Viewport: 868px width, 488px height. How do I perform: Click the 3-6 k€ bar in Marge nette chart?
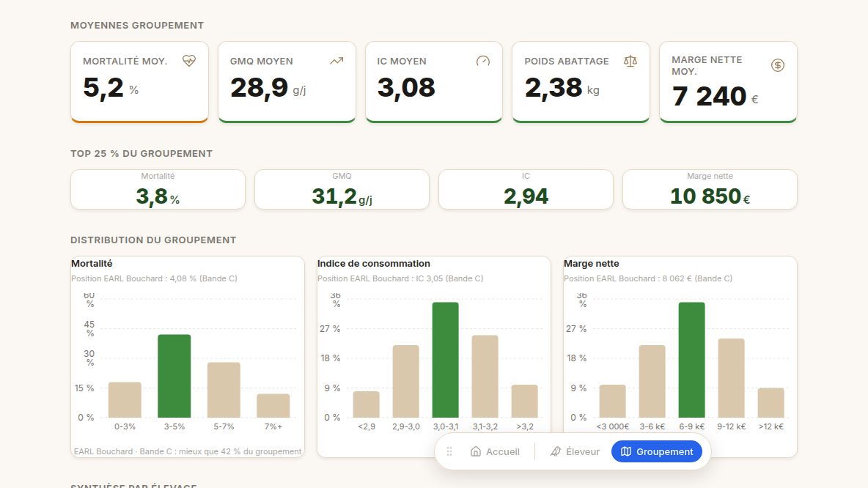[x=652, y=381]
